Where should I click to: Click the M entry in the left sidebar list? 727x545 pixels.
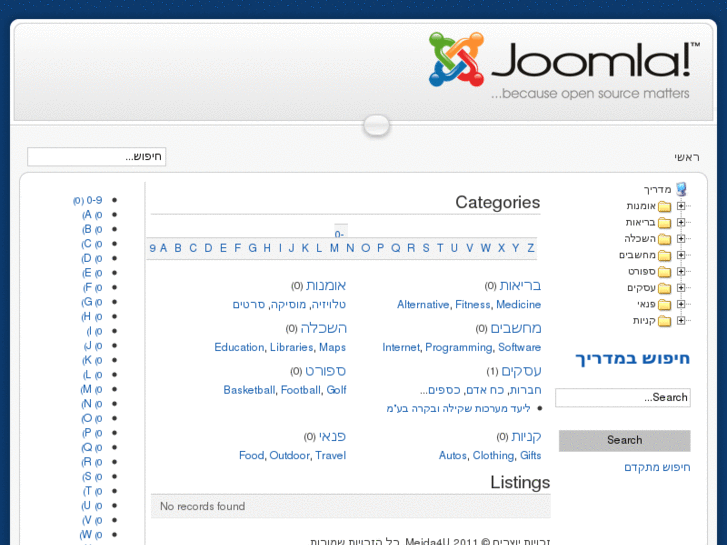(91, 389)
